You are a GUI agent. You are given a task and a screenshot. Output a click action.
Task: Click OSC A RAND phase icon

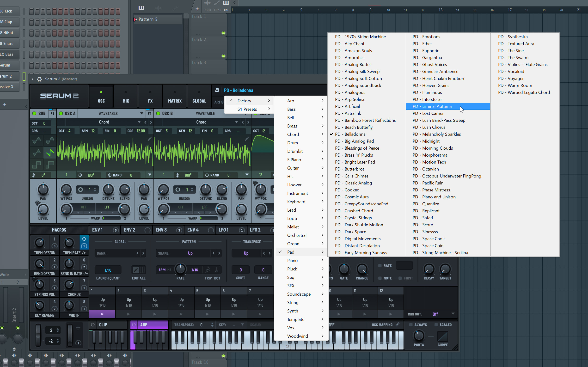click(110, 175)
